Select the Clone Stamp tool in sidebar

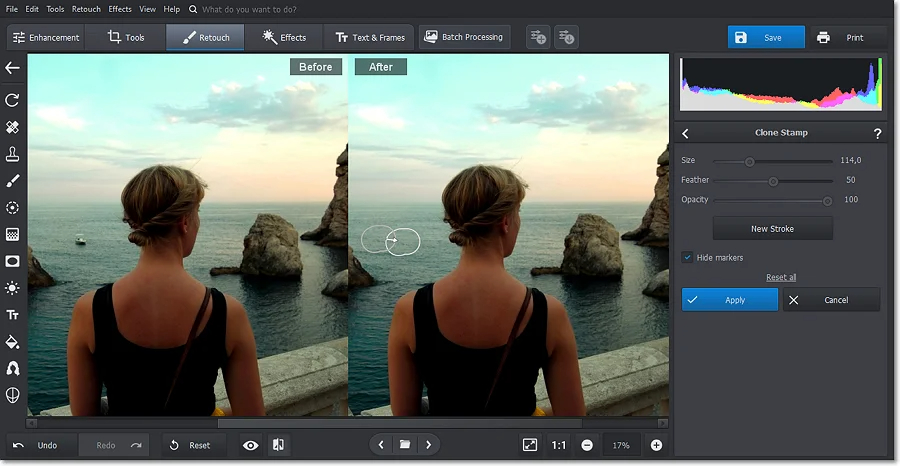tap(13, 154)
